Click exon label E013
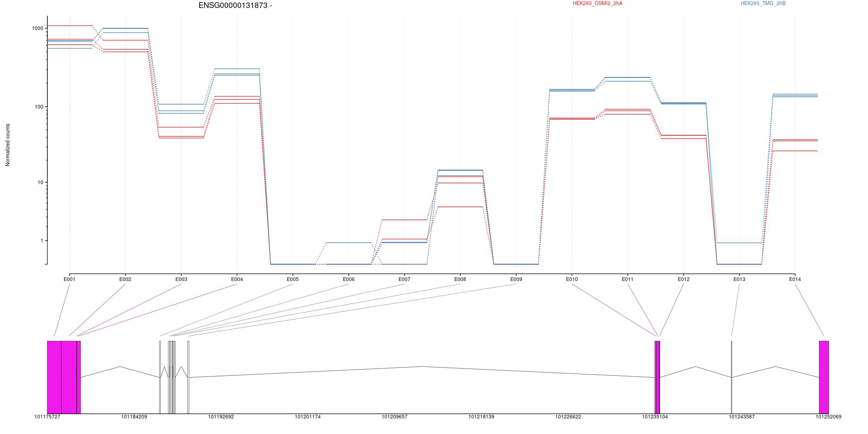 [x=739, y=279]
